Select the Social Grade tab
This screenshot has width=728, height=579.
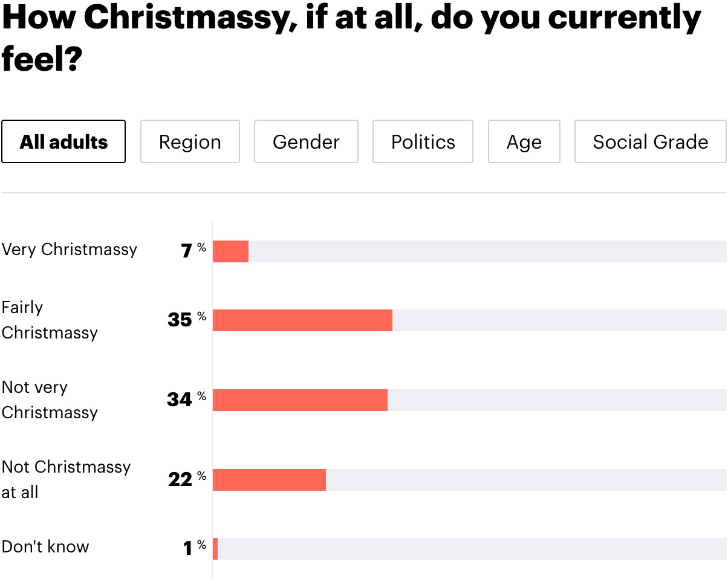[x=650, y=141]
